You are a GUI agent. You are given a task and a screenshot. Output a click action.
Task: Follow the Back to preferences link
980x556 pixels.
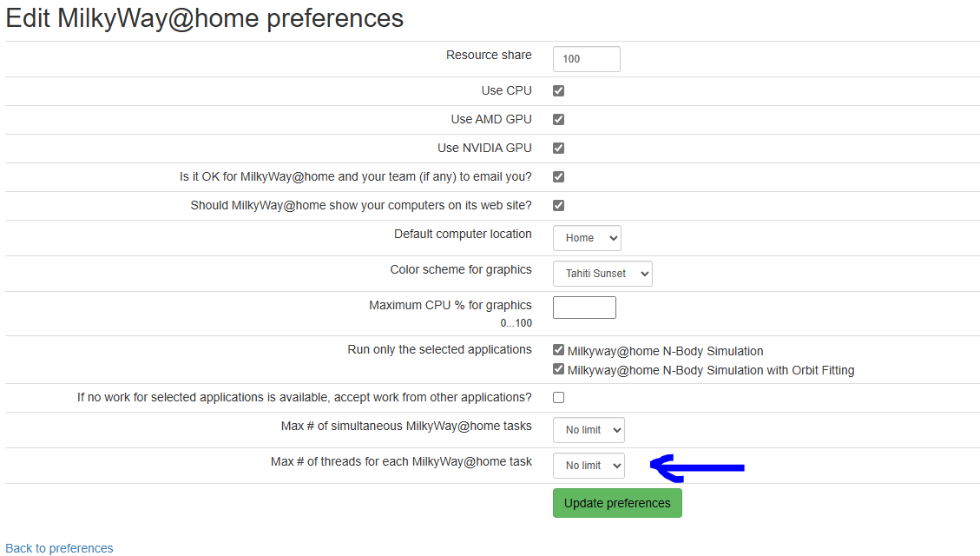tap(59, 548)
